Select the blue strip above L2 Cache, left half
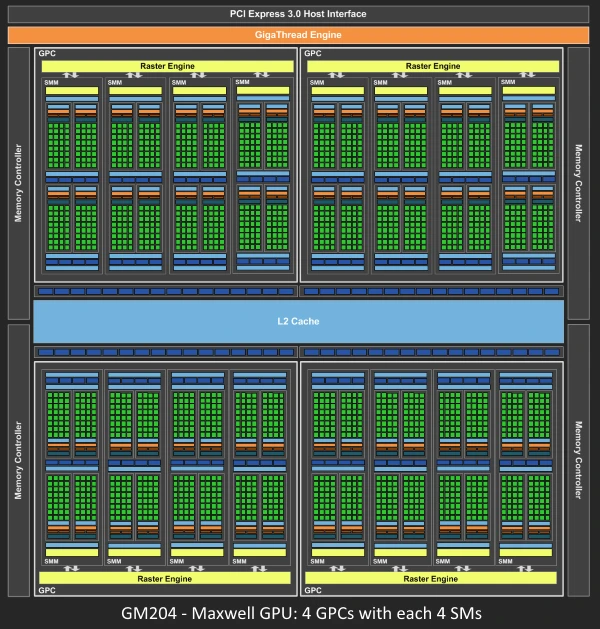Viewport: 600px width, 629px height. pos(166,292)
